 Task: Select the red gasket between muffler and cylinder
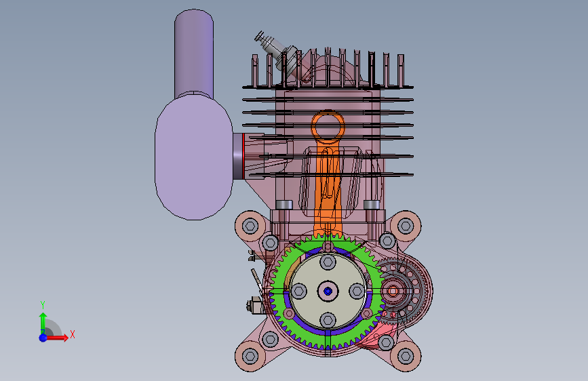[x=243, y=156]
